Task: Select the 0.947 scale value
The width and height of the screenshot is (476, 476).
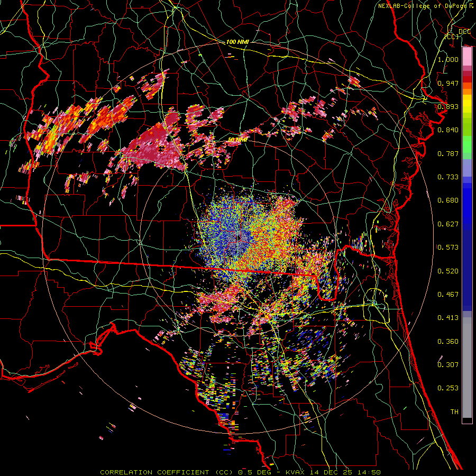Action: (448, 83)
